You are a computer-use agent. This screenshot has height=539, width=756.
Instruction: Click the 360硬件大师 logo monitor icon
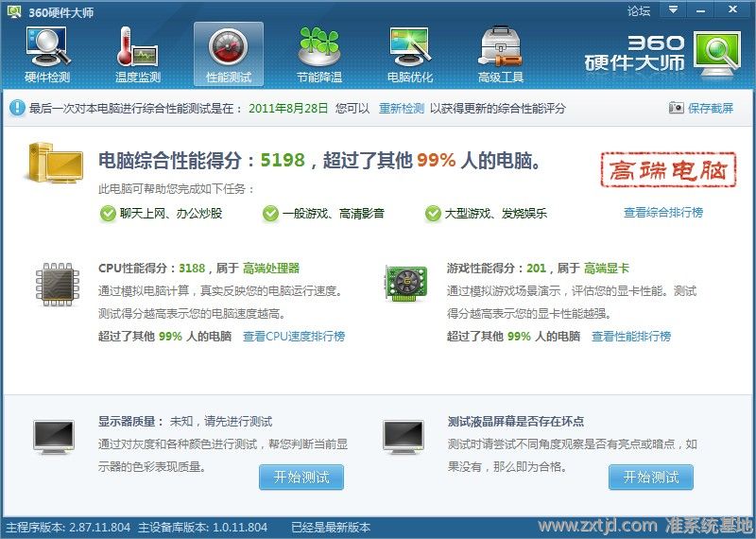click(717, 54)
